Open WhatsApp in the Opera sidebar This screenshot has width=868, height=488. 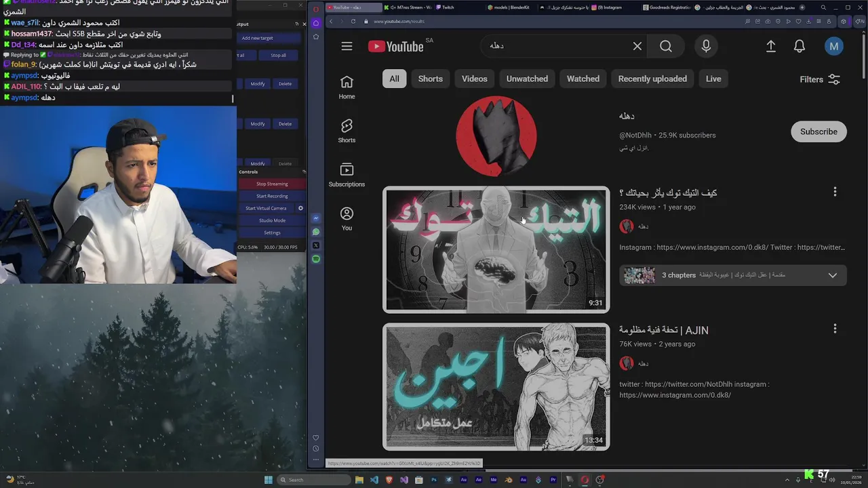coord(316,232)
